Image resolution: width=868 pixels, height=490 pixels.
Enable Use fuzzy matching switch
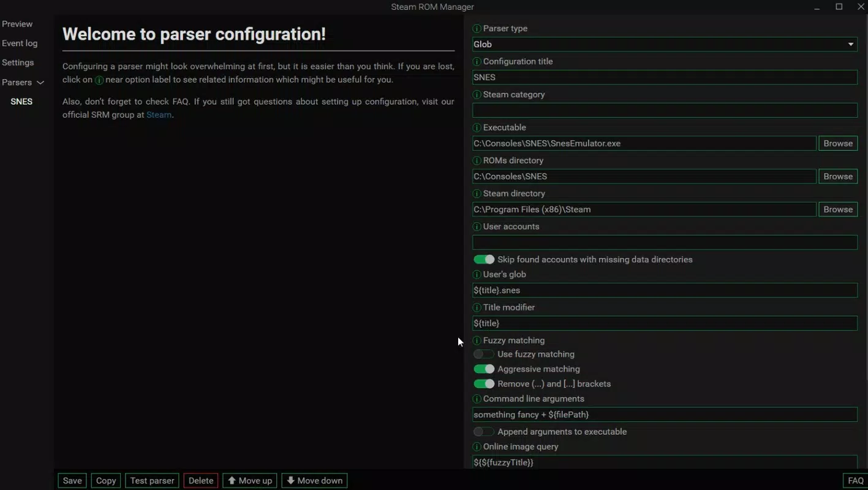pyautogui.click(x=484, y=354)
